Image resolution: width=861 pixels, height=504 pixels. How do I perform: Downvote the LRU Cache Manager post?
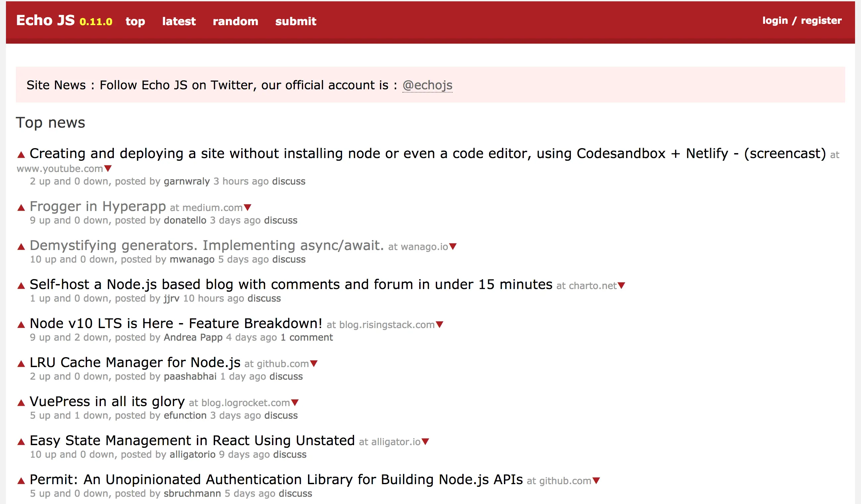tap(314, 363)
